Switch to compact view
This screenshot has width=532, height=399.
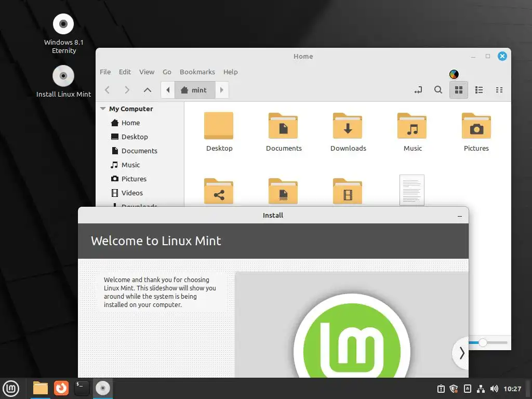tap(499, 90)
